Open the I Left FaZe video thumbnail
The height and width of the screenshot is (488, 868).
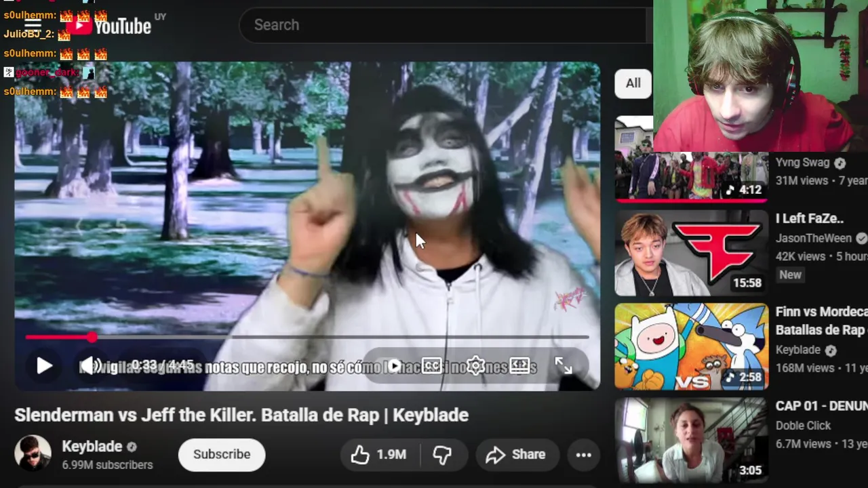pyautogui.click(x=691, y=253)
